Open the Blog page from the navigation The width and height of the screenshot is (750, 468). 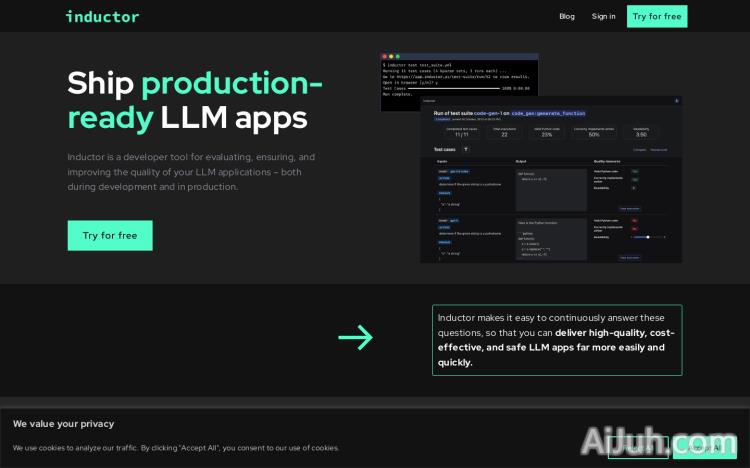pos(567,16)
